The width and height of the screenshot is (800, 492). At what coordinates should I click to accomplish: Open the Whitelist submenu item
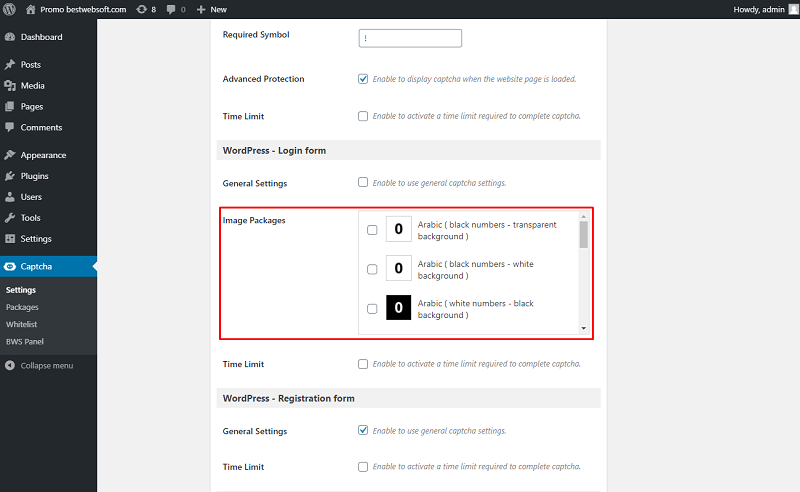pyautogui.click(x=21, y=325)
